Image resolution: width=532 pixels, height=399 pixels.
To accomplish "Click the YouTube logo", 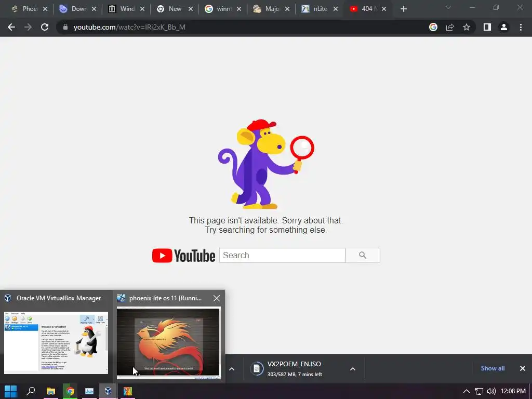I will click(183, 256).
